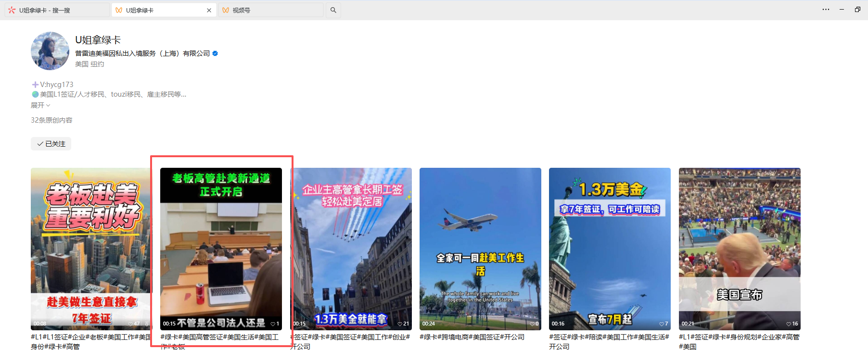
Task: Open the 企业主高管拿长期工签 video
Action: tap(351, 249)
